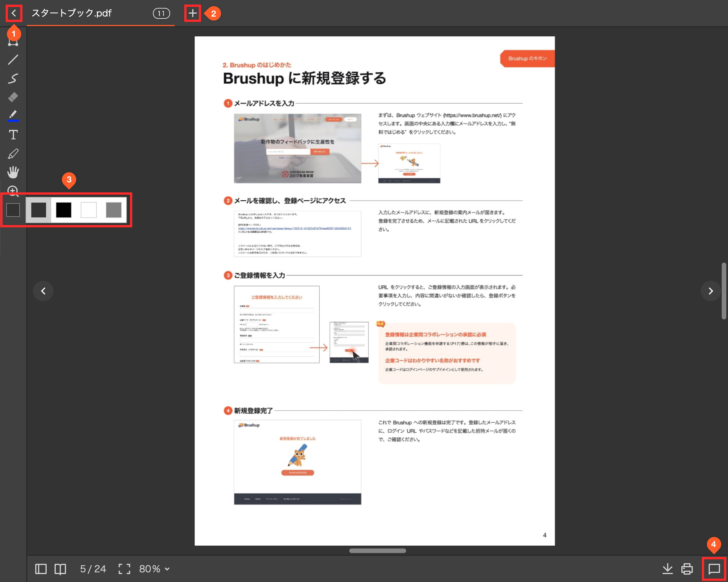Toggle fullscreen display mode
This screenshot has width=728, height=582.
[x=124, y=569]
